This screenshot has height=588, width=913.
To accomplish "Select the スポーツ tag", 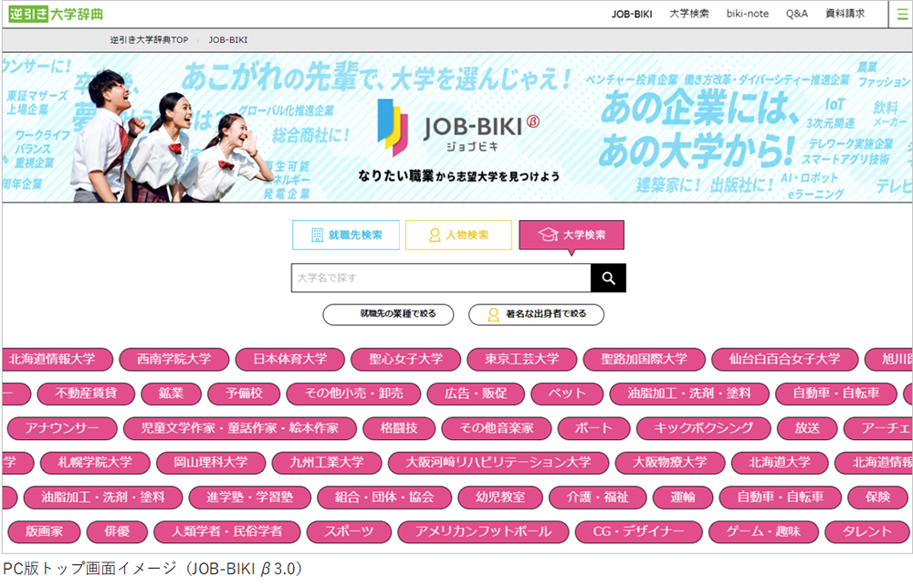I will click(x=350, y=531).
